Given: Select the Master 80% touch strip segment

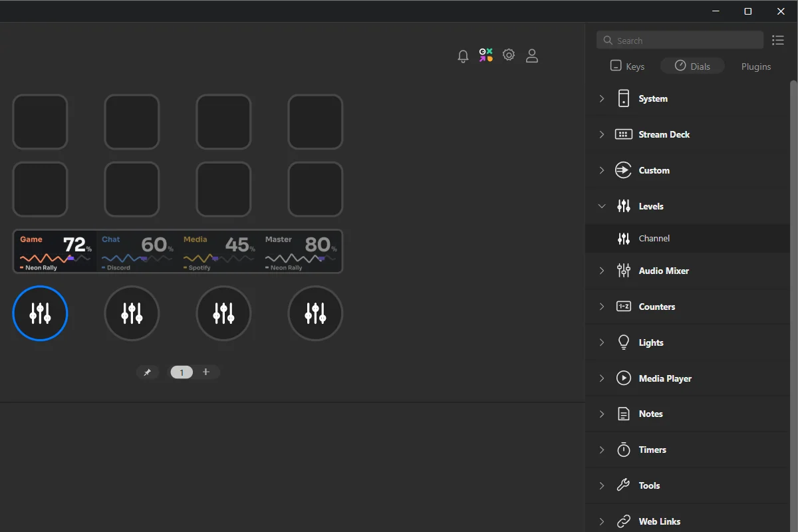Looking at the screenshot, I should tap(301, 251).
